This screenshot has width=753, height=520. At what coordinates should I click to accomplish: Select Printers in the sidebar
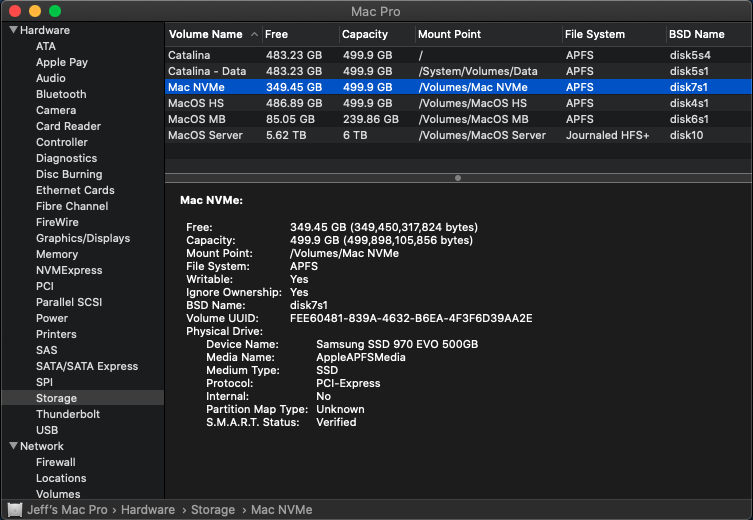pyautogui.click(x=56, y=334)
